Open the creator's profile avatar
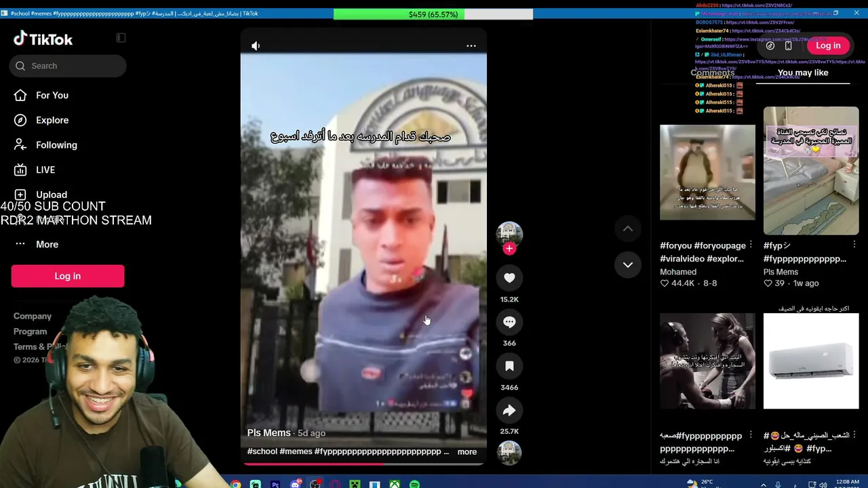Image resolution: width=868 pixels, height=488 pixels. pos(509,234)
